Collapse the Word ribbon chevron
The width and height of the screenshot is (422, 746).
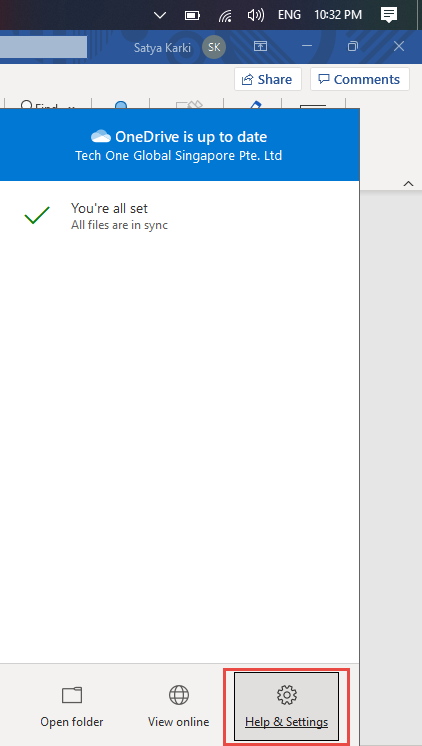click(408, 184)
